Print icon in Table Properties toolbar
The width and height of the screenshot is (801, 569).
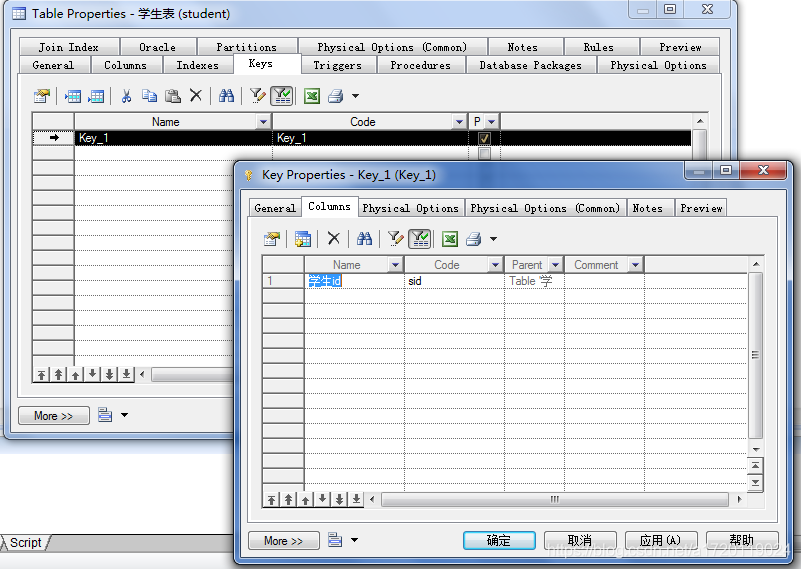click(x=335, y=96)
